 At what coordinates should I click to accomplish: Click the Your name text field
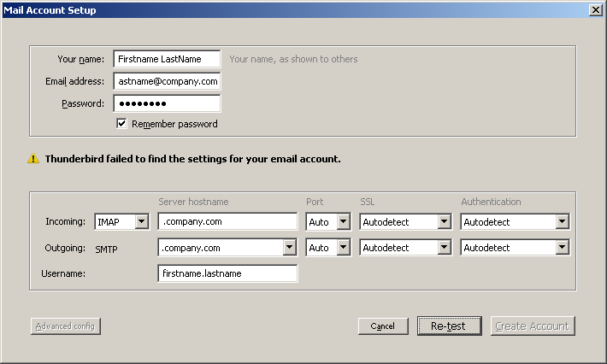click(167, 59)
